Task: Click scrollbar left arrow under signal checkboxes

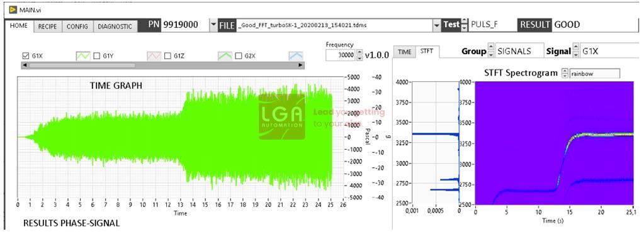Action: [x=25, y=65]
